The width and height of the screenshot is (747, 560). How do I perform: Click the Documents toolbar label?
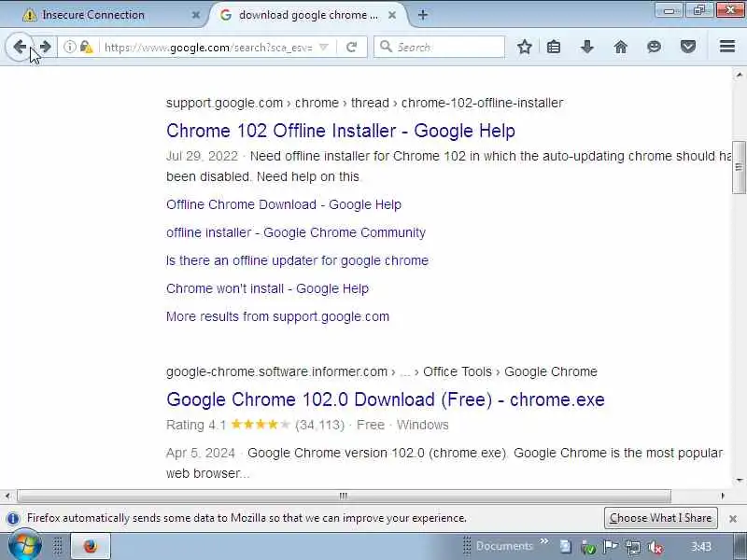[x=504, y=546]
